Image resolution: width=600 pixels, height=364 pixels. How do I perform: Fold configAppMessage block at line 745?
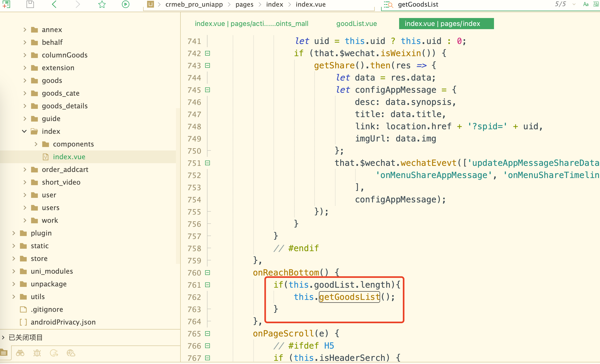tap(208, 90)
